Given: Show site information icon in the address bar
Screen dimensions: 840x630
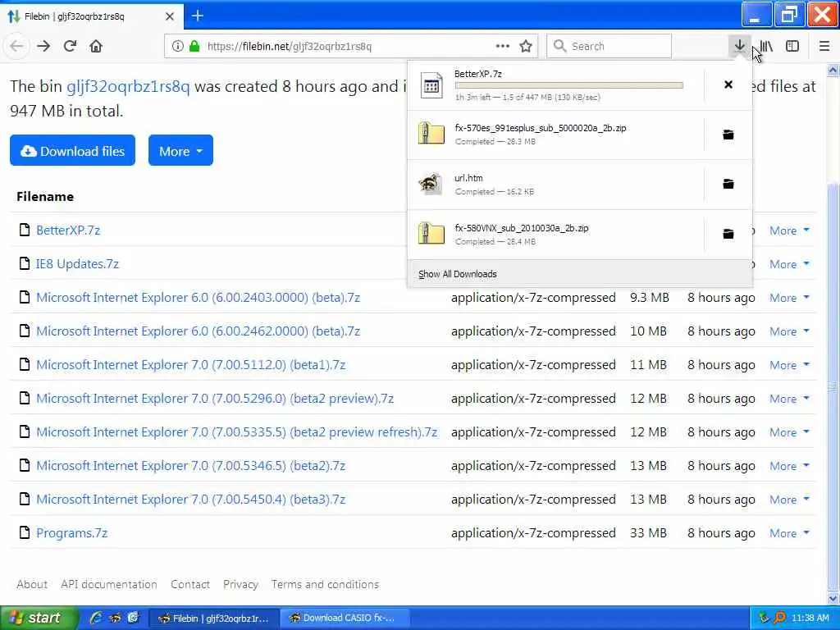Looking at the screenshot, I should [x=177, y=46].
